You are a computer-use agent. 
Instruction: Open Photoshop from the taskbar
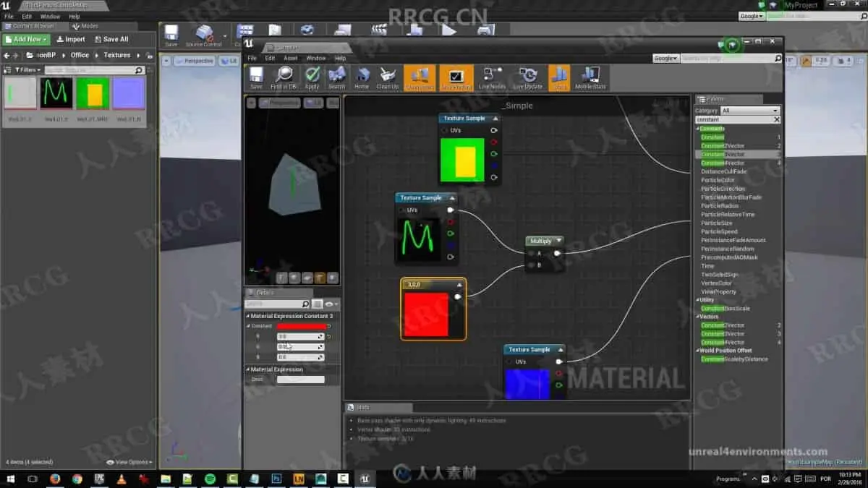click(x=276, y=479)
